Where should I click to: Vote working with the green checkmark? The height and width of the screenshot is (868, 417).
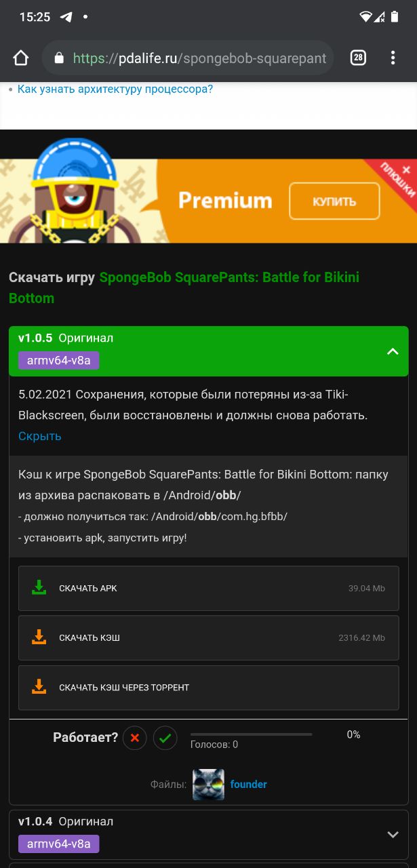(x=165, y=738)
